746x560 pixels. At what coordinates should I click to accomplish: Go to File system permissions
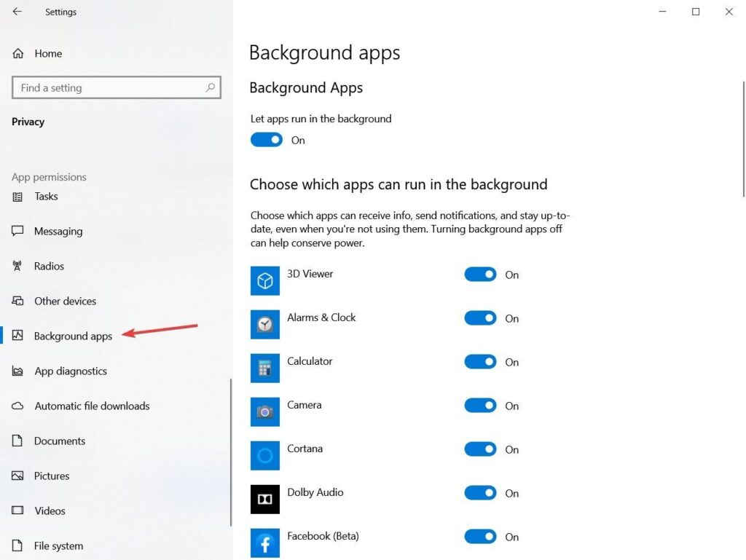(x=58, y=545)
